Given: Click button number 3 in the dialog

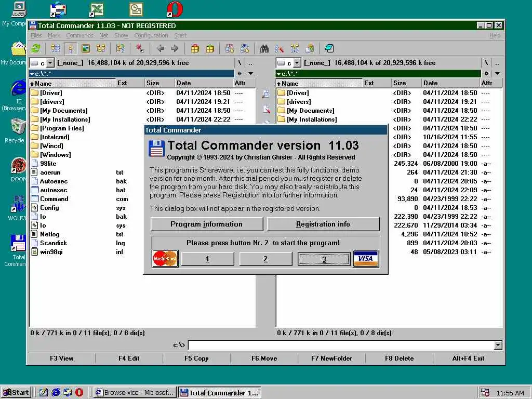Looking at the screenshot, I should click(x=324, y=259).
